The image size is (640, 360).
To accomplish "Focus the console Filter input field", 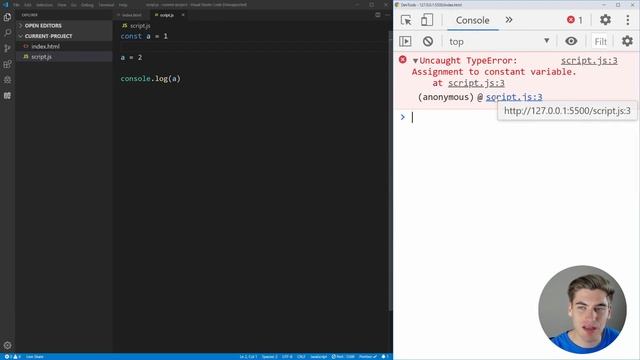I will pyautogui.click(x=600, y=42).
